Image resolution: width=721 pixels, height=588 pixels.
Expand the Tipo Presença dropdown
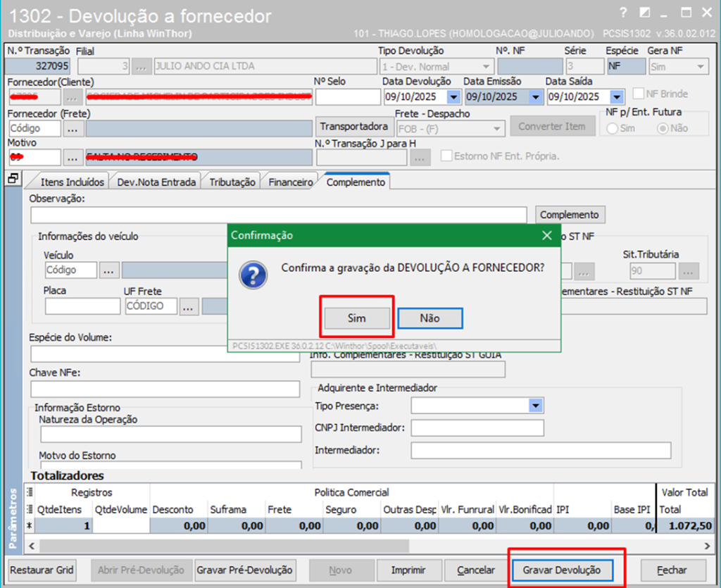pos(536,406)
